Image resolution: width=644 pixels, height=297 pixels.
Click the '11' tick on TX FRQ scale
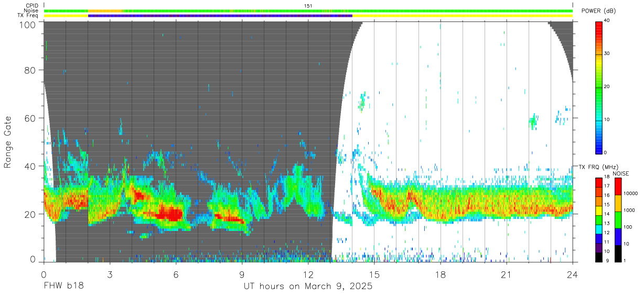click(x=607, y=242)
